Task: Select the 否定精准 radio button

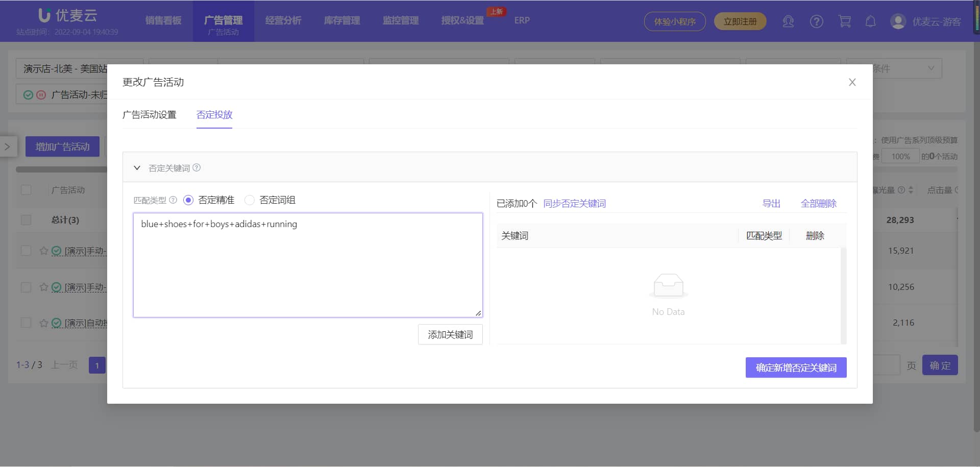Action: click(188, 200)
